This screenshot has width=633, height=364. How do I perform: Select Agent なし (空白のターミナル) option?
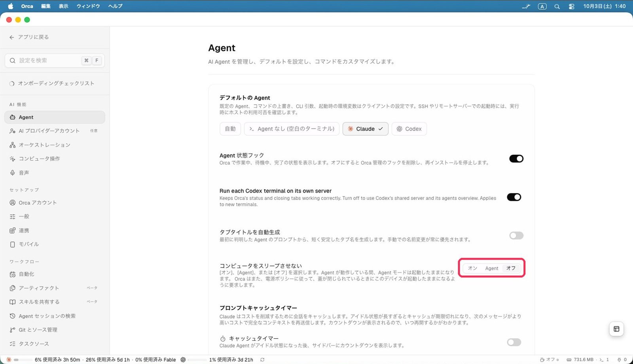292,129
